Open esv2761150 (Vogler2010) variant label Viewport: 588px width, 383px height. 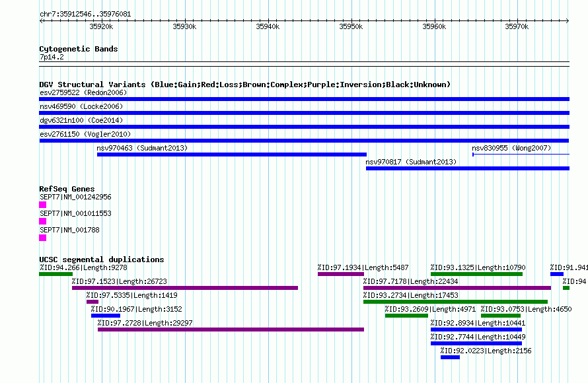pyautogui.click(x=85, y=134)
